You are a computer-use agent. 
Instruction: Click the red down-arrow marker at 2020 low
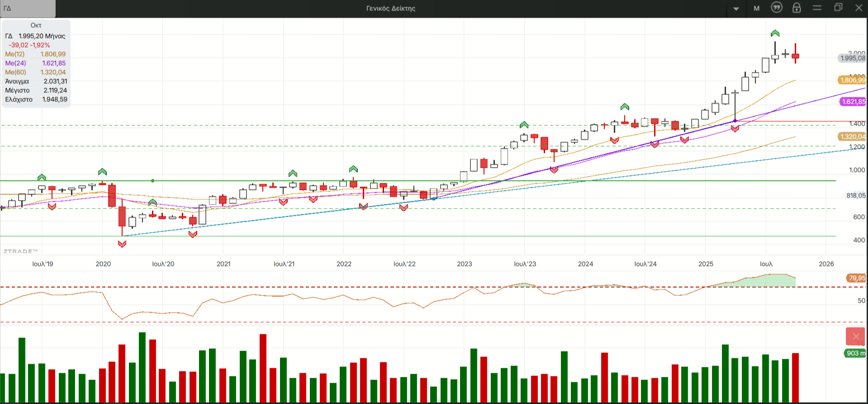click(122, 244)
